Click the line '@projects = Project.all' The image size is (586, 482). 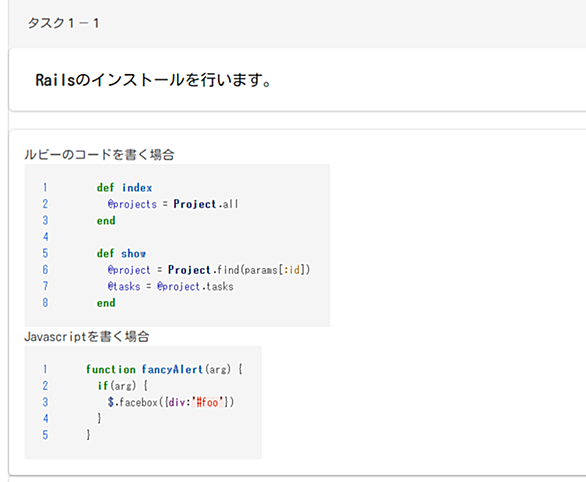(173, 204)
